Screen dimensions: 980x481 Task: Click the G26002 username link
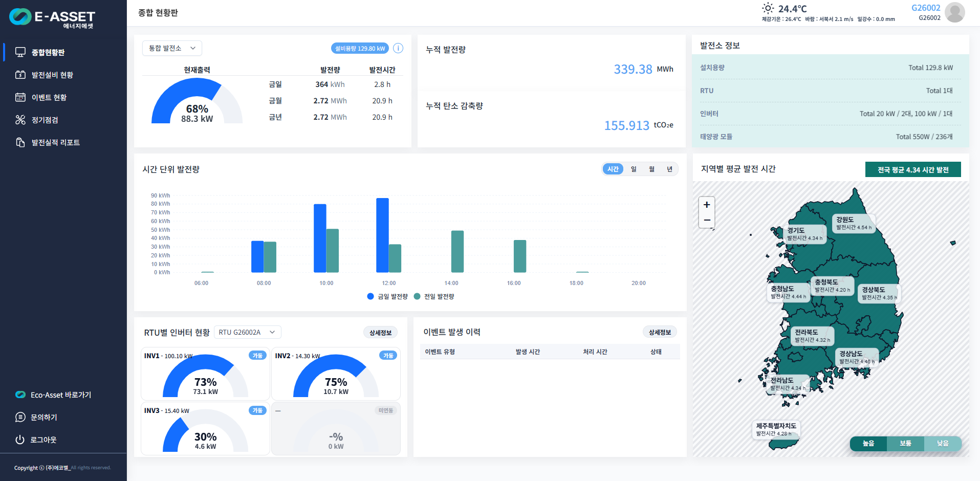pos(926,8)
